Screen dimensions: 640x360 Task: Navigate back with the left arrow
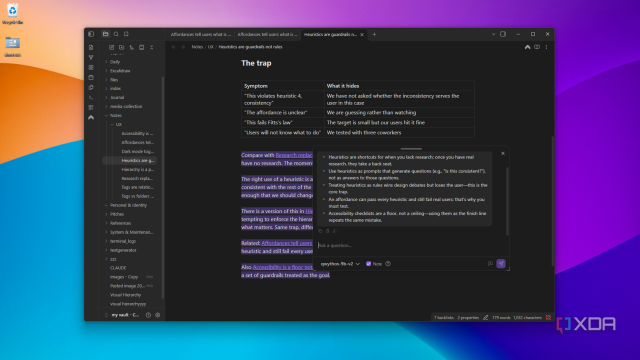[173, 47]
